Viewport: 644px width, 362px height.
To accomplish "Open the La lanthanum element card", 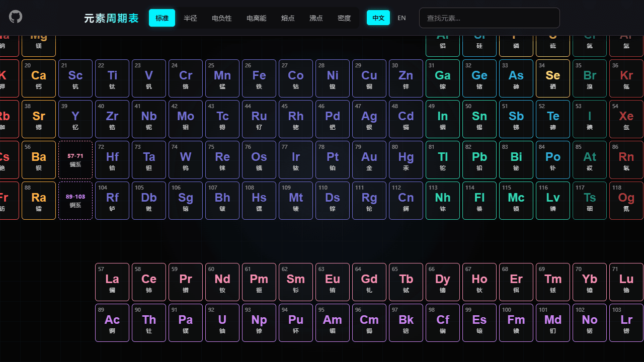I will (x=112, y=282).
